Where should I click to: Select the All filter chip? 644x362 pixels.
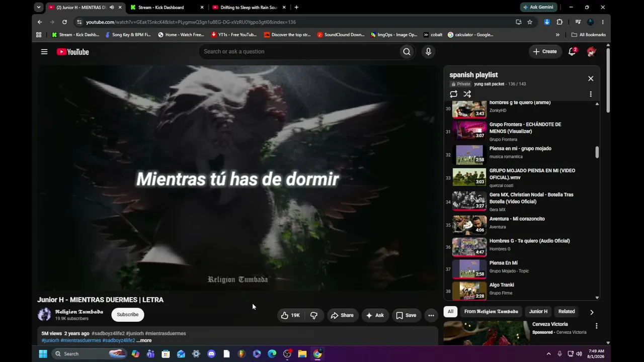[x=450, y=312]
